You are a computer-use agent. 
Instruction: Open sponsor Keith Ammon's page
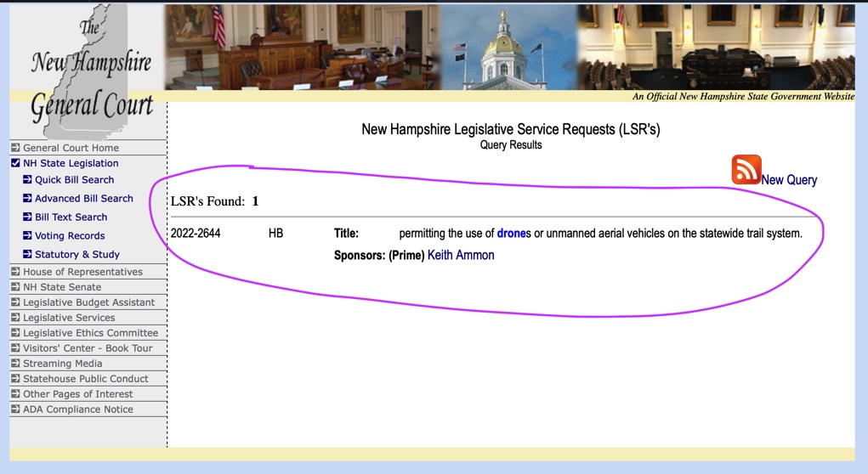(x=461, y=255)
